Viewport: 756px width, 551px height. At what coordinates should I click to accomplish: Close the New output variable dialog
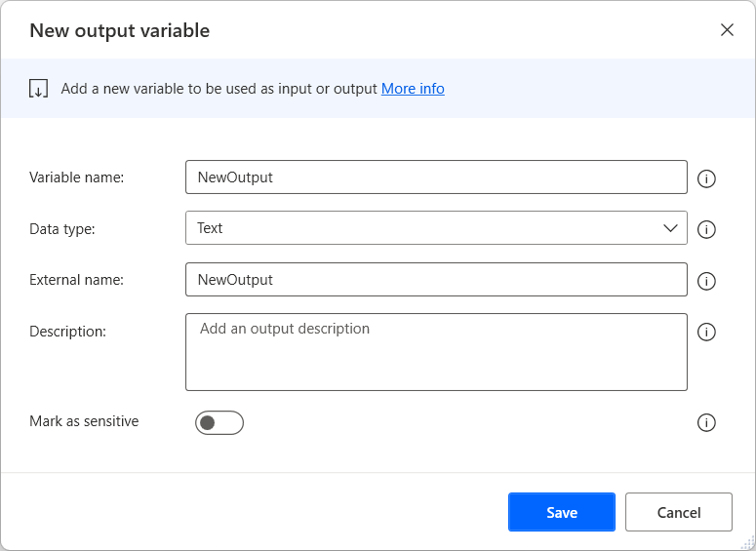click(x=727, y=30)
